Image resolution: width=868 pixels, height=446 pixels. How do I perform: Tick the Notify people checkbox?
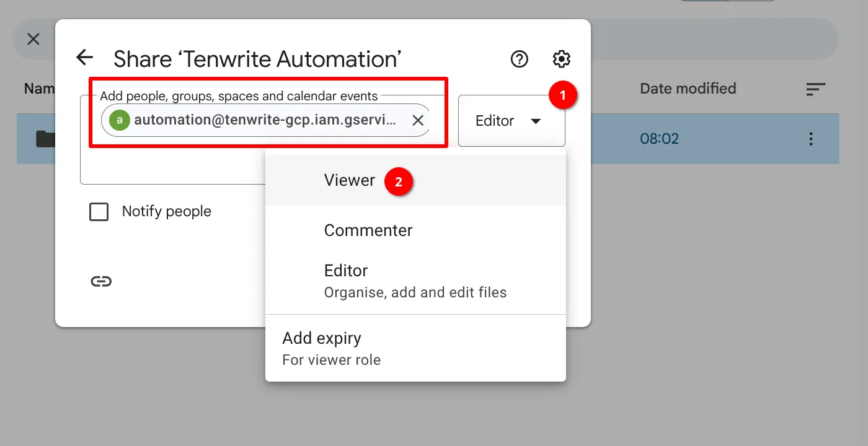click(x=99, y=212)
